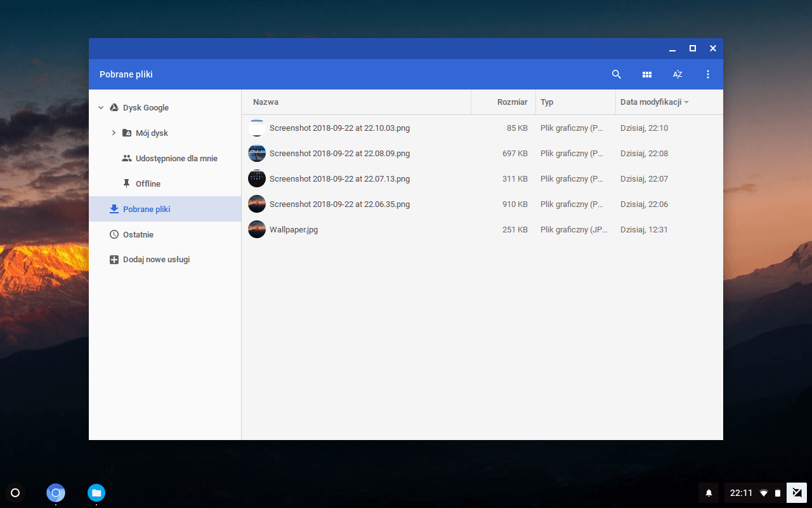Click the Files app shelf icon
Image resolution: width=812 pixels, height=508 pixels.
[x=96, y=493]
